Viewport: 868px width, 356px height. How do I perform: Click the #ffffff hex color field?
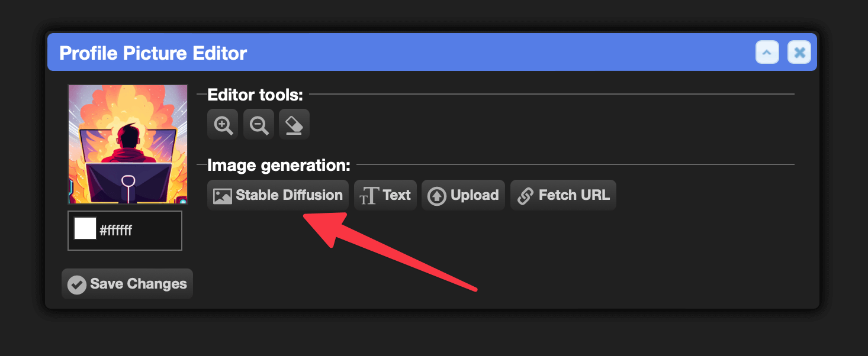125,231
